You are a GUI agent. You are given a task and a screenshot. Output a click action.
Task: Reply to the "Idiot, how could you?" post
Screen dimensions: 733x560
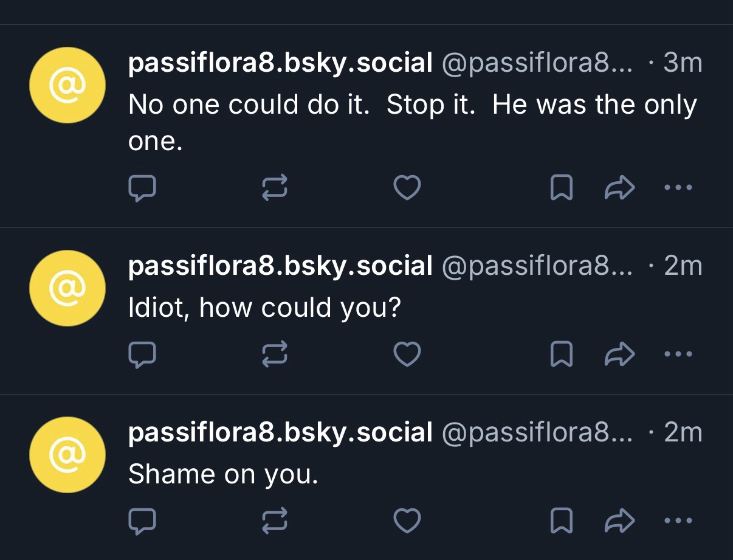coord(142,354)
